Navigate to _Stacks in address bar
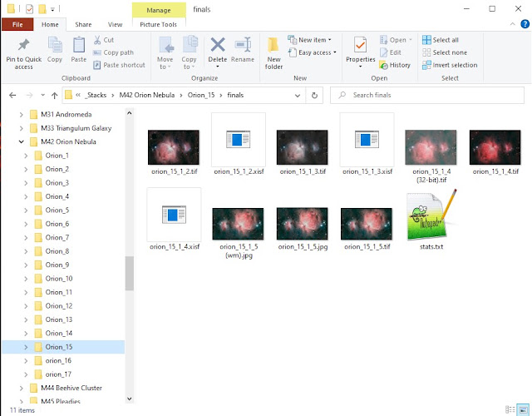The image size is (532, 416). (96, 95)
